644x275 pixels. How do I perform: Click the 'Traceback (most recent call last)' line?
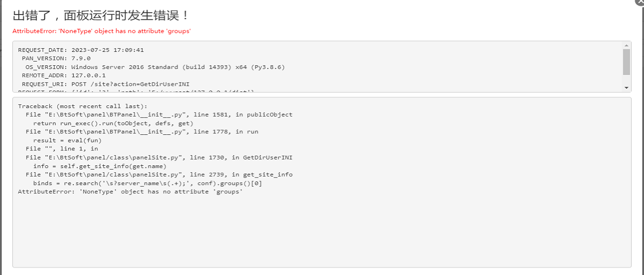(82, 106)
